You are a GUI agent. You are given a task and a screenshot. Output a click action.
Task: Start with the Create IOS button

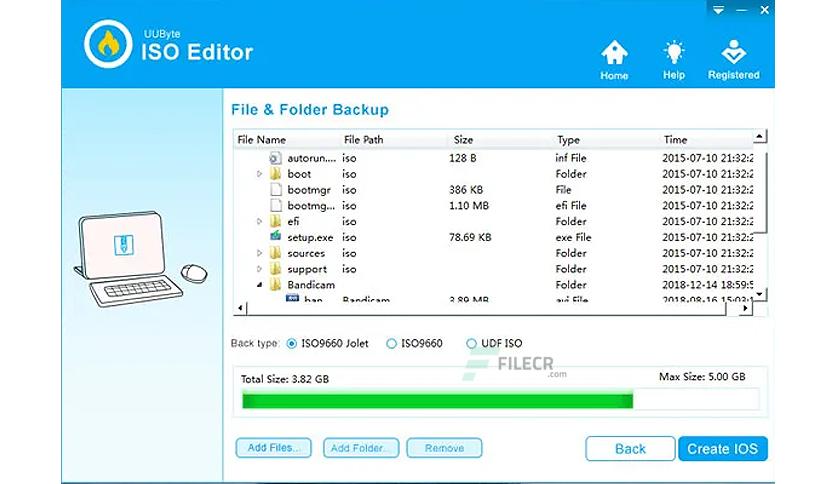pos(722,449)
